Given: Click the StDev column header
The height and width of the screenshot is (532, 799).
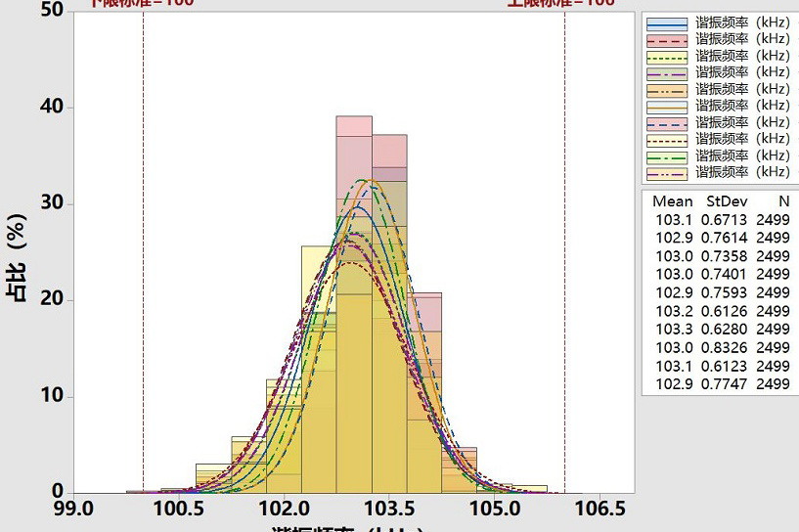Looking at the screenshot, I should pyautogui.click(x=727, y=200).
